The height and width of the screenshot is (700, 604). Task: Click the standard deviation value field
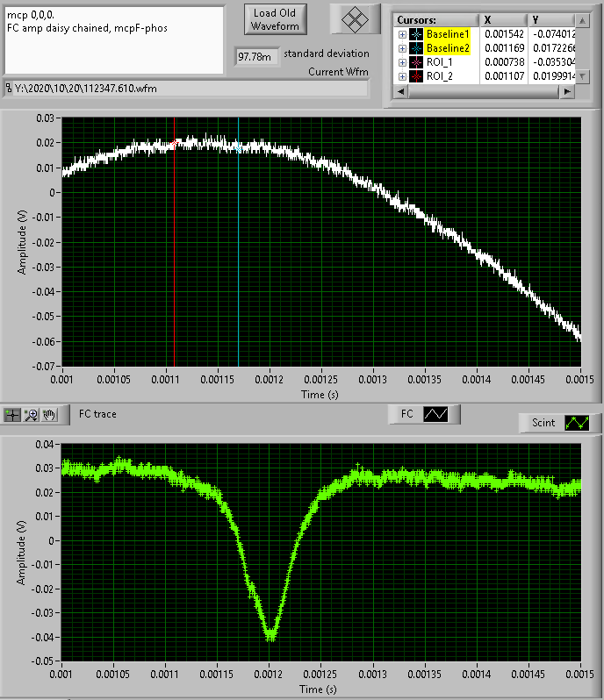(x=256, y=56)
